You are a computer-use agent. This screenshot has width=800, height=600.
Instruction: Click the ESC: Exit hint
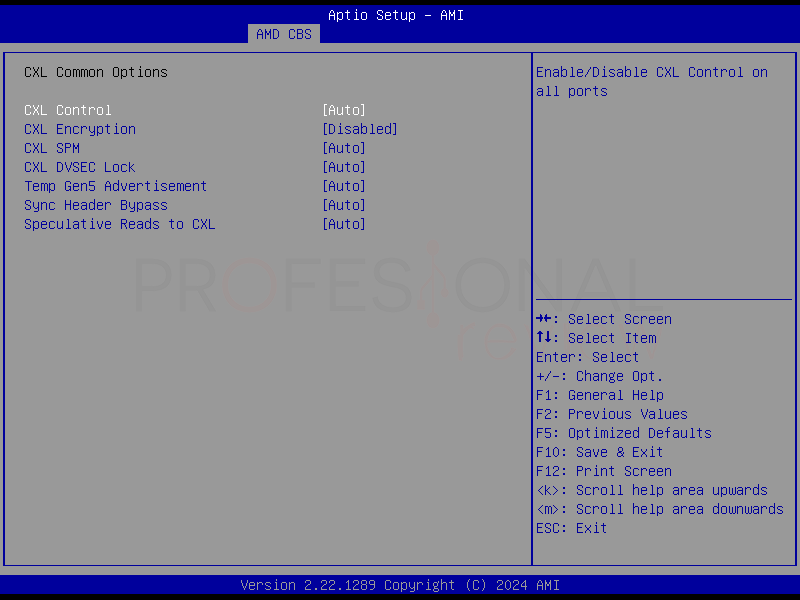tap(571, 529)
